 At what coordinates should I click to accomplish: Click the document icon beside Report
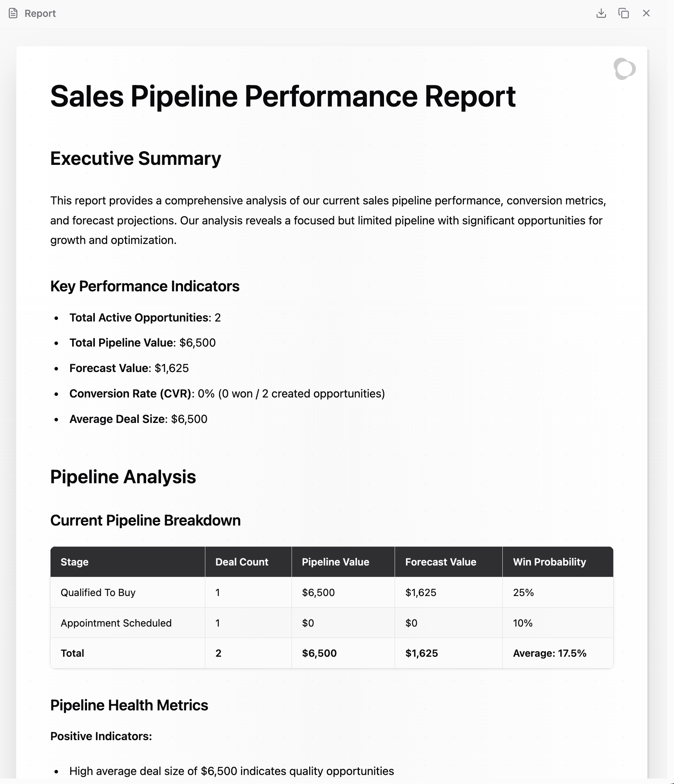click(13, 13)
